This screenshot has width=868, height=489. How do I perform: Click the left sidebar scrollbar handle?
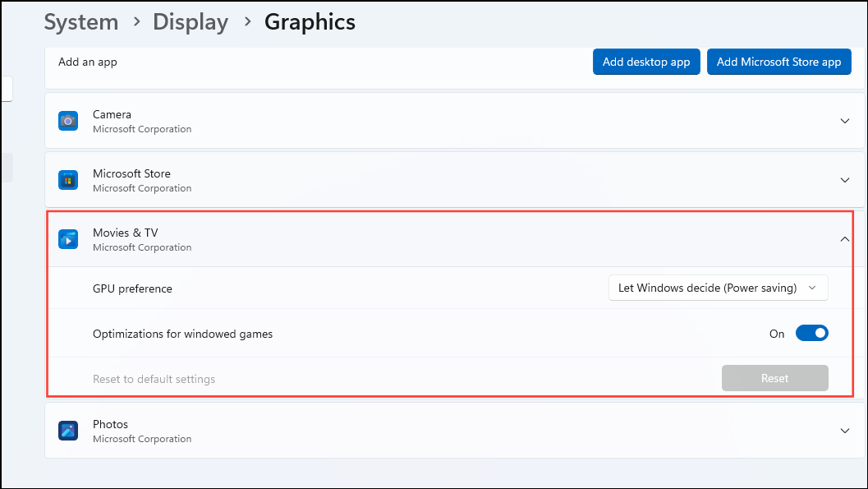click(x=6, y=167)
